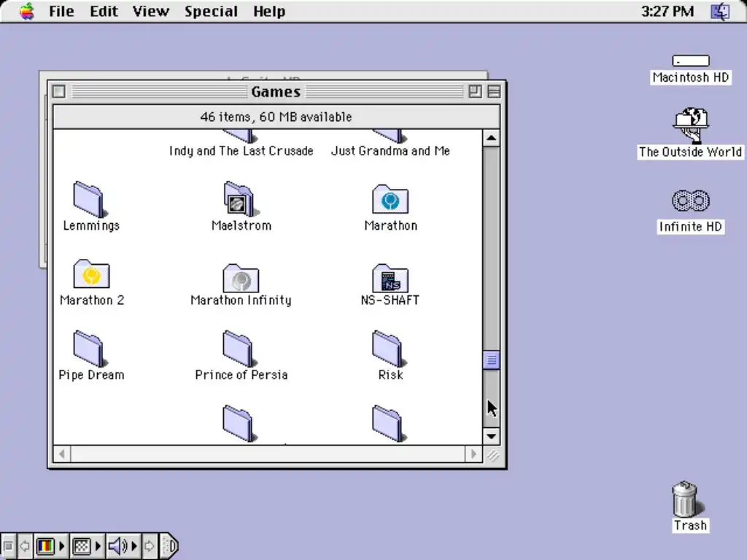Open the Application menu Finder icon
The image size is (747, 560).
(720, 11)
